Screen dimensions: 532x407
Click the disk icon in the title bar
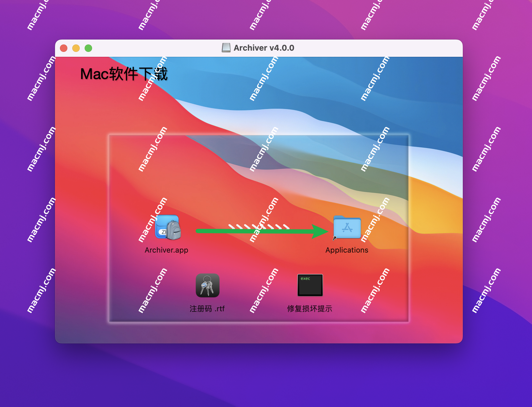[x=226, y=48]
